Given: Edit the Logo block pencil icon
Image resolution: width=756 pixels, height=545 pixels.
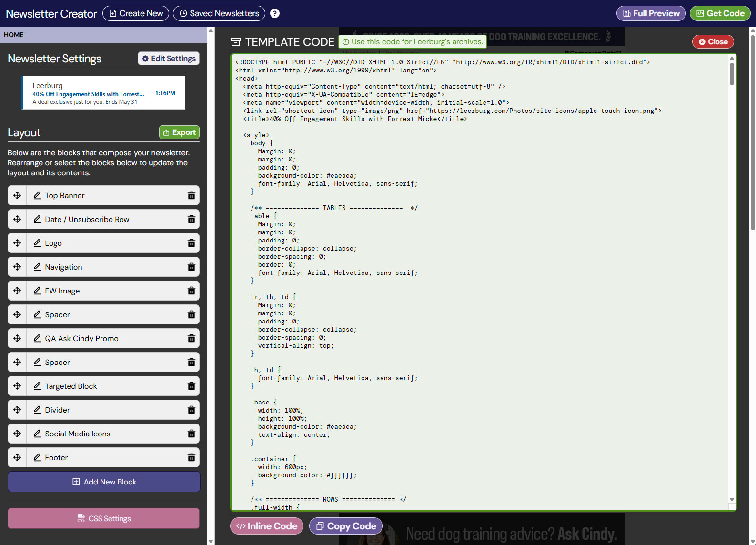Looking at the screenshot, I should [37, 243].
